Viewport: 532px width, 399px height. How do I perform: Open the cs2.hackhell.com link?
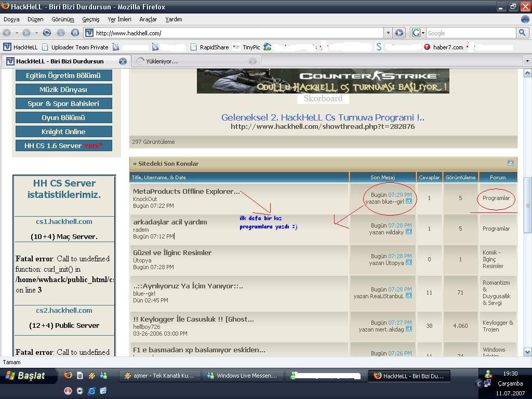(64, 311)
